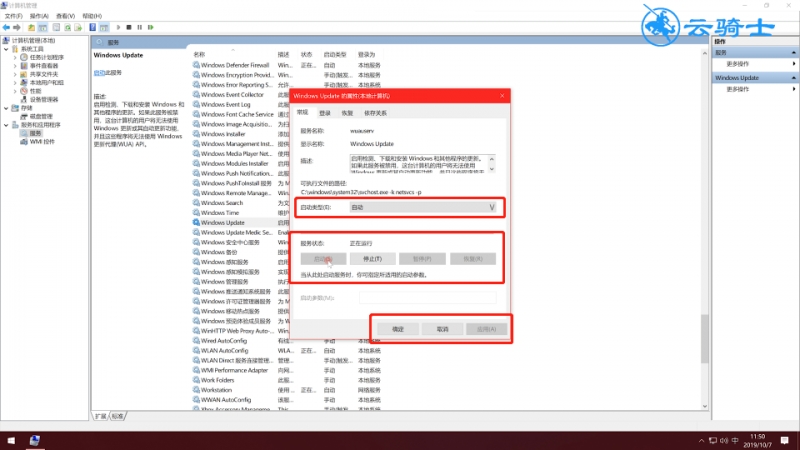Go back with the blue left arrow
800x450 pixels.
click(6, 28)
